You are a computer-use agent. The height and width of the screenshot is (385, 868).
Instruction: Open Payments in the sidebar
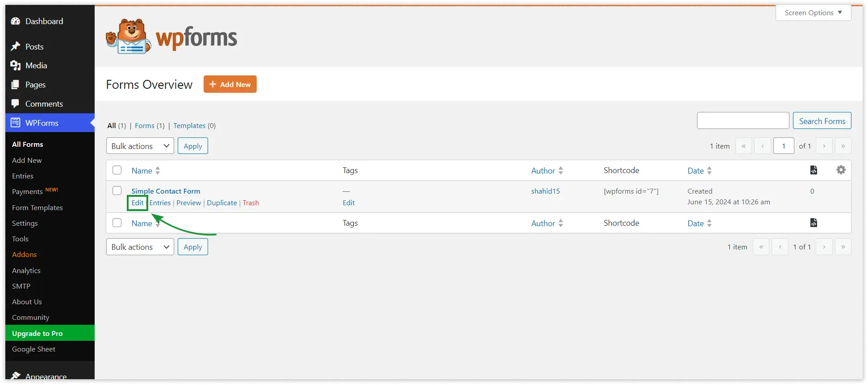(x=27, y=191)
